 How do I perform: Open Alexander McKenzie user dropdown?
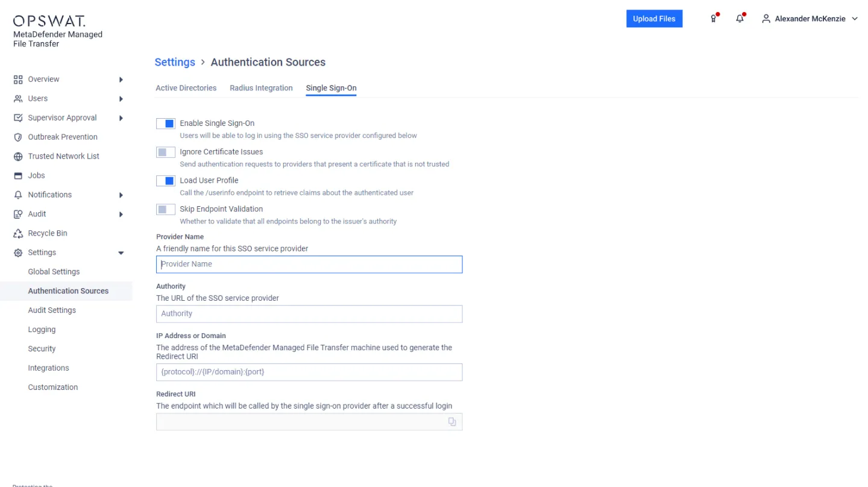coord(810,19)
